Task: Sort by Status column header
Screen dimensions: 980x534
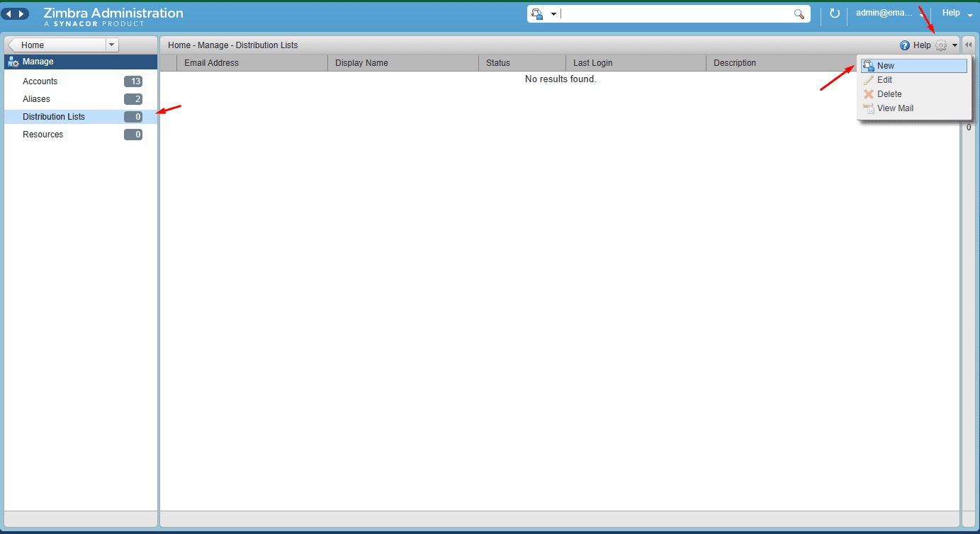Action: click(522, 63)
